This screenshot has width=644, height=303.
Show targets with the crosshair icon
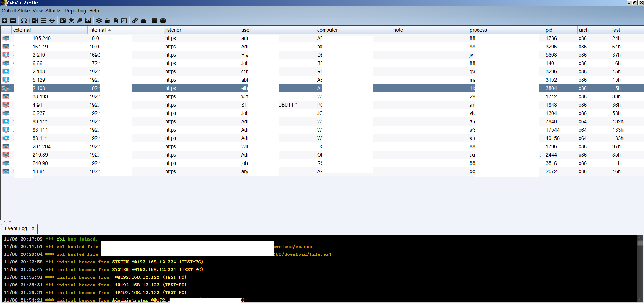tap(52, 21)
